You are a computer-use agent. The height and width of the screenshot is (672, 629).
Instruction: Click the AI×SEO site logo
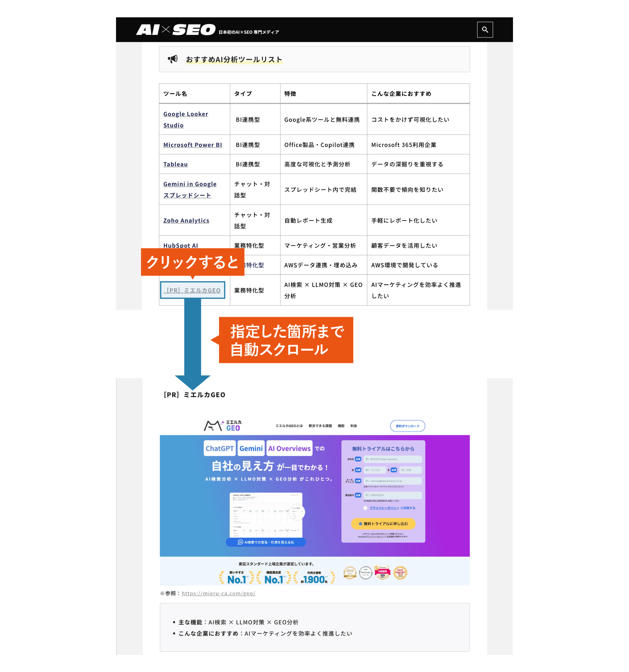pyautogui.click(x=176, y=30)
